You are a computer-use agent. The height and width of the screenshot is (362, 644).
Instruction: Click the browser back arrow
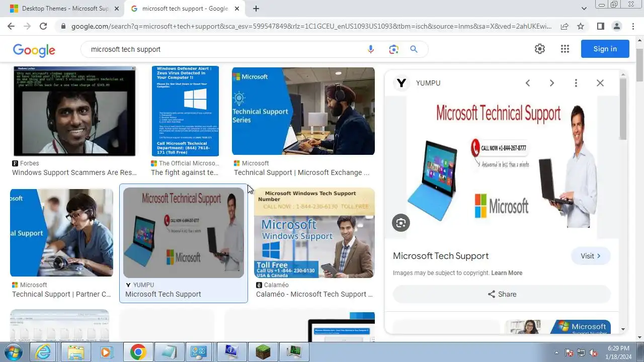coord(11,26)
